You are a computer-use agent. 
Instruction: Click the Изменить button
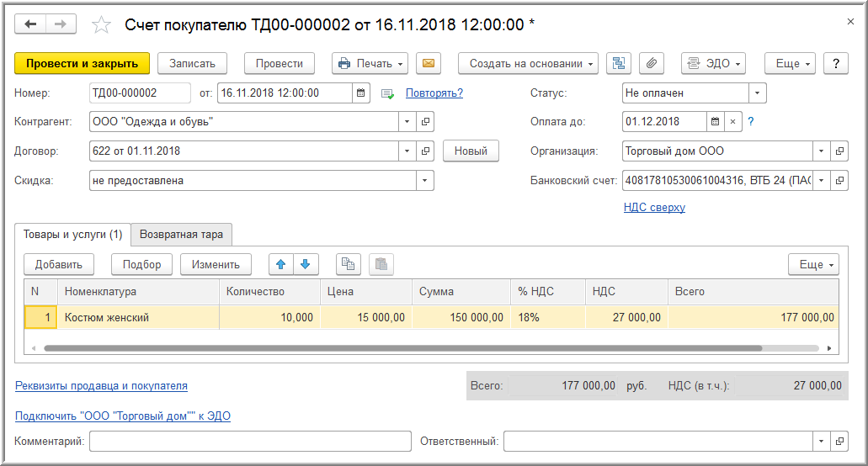[x=216, y=264]
